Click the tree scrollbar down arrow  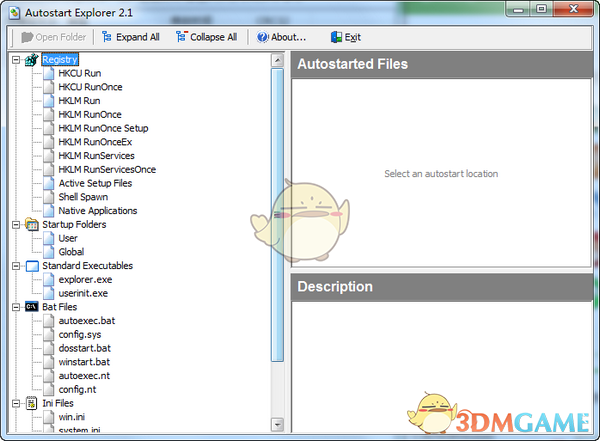[277, 425]
